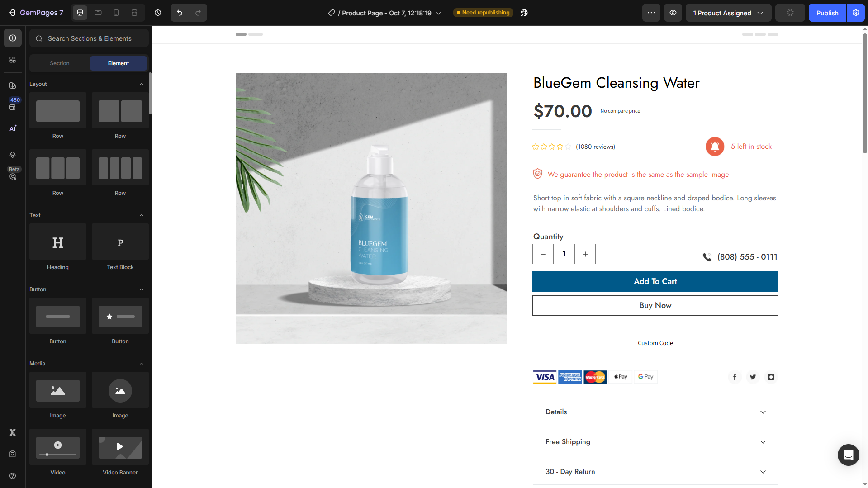Open version history clock icon
This screenshot has height=488, width=868.
pos(158,13)
